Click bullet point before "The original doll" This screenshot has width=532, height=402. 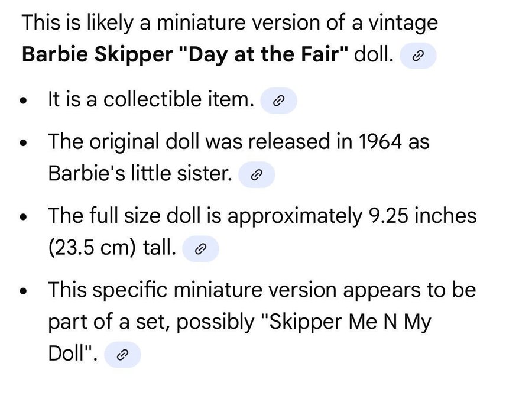pyautogui.click(x=22, y=143)
